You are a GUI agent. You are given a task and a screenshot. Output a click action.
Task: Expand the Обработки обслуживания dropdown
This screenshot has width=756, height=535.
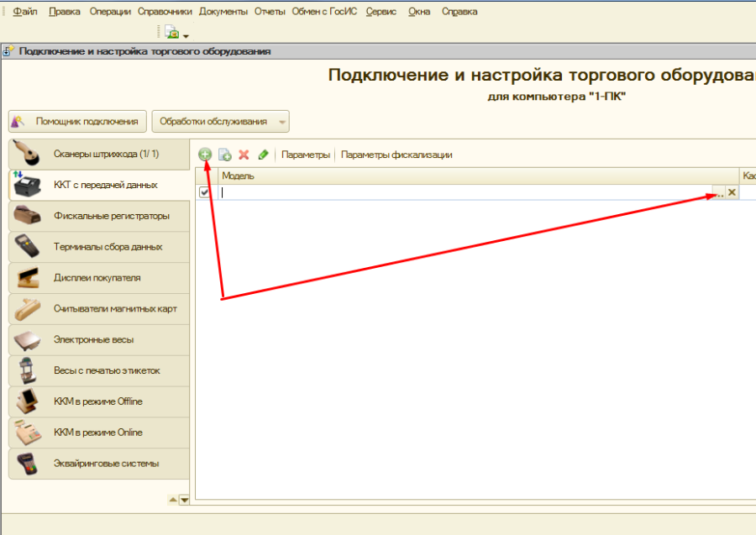(x=282, y=122)
